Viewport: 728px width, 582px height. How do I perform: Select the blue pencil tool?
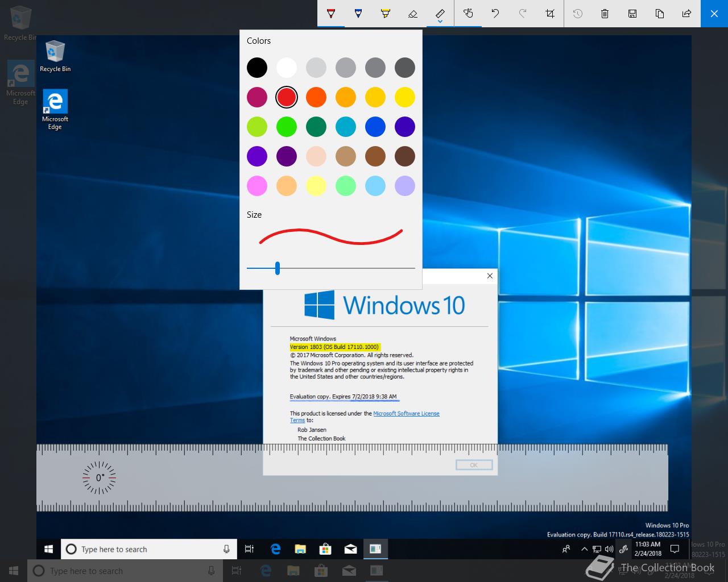(x=358, y=13)
